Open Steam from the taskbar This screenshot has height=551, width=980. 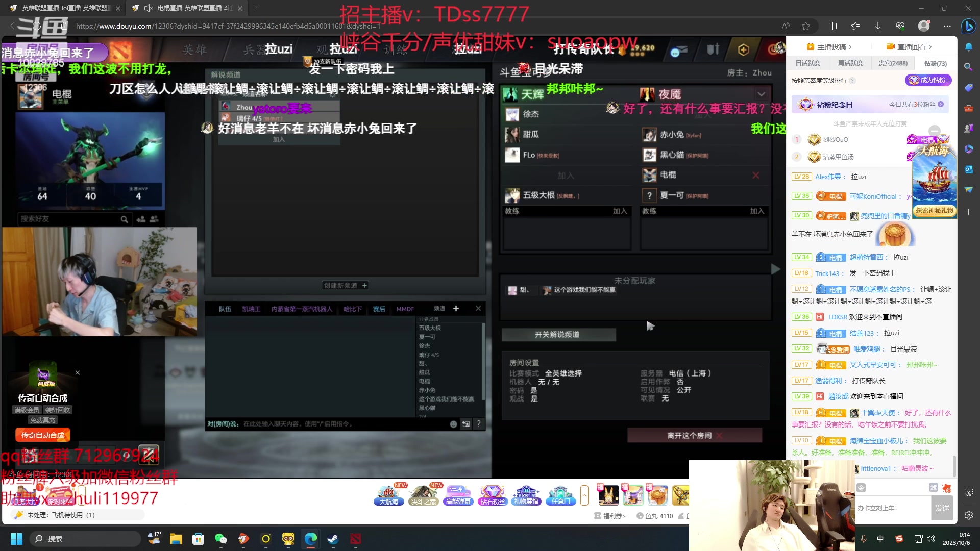(x=333, y=539)
